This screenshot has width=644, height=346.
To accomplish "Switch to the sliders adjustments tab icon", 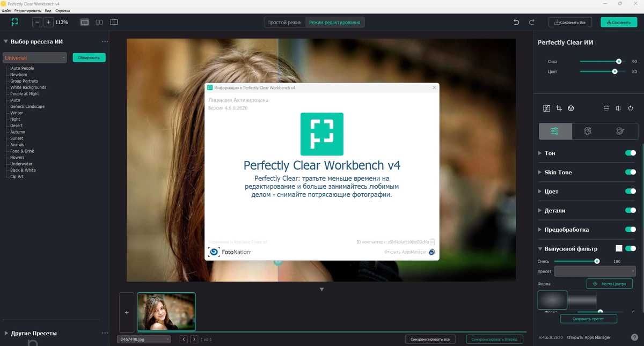I will (555, 131).
